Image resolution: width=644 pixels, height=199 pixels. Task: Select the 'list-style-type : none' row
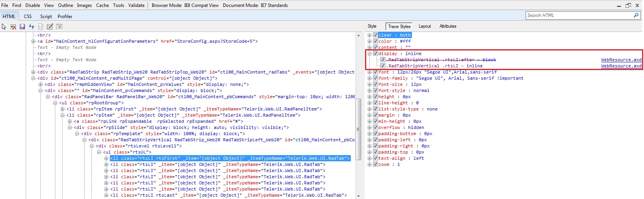[408, 109]
